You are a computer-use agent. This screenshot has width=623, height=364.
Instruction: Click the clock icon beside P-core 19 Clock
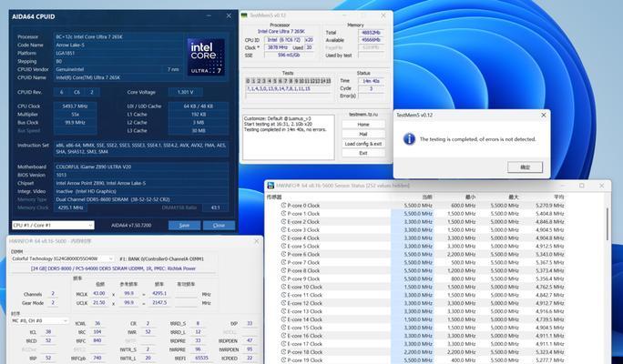pos(283,360)
